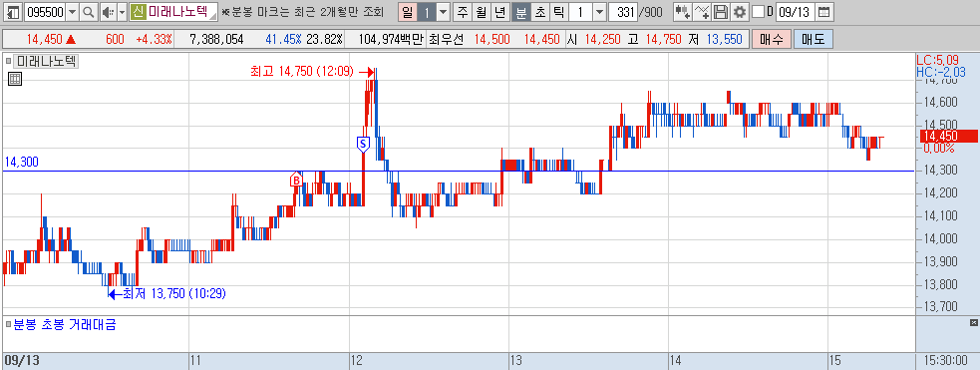Click the add candle indicator icon
Screen dimensions: 980x370
pyautogui.click(x=683, y=11)
